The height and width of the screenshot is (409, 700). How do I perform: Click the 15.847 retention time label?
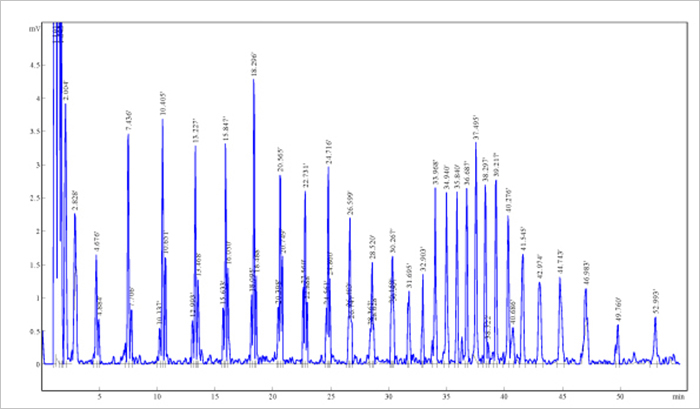(x=225, y=129)
